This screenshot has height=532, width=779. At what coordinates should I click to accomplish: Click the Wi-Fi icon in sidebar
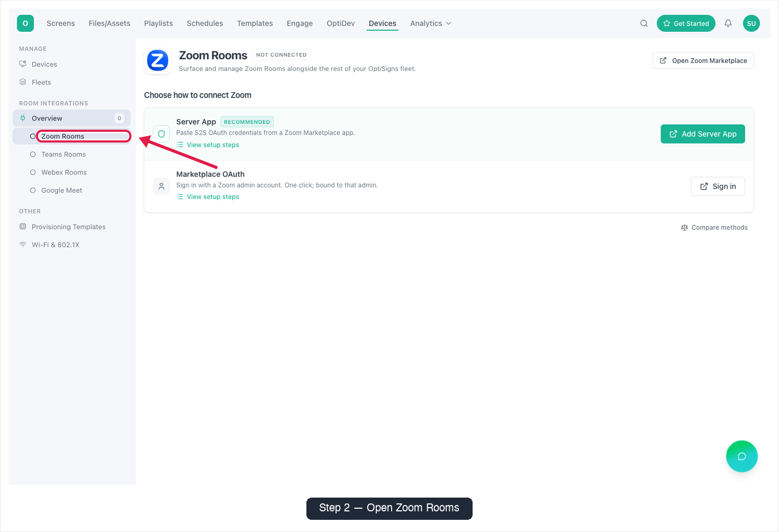coord(23,245)
